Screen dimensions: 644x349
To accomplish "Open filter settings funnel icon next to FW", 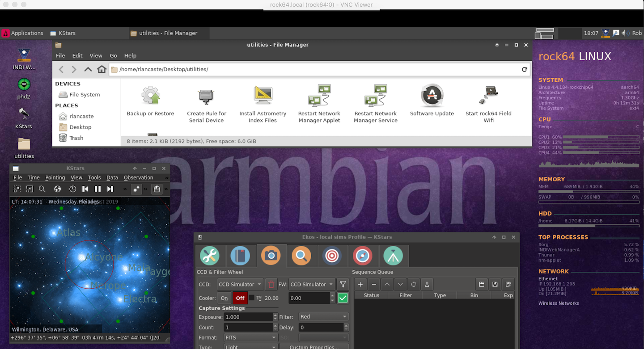I will [x=343, y=284].
